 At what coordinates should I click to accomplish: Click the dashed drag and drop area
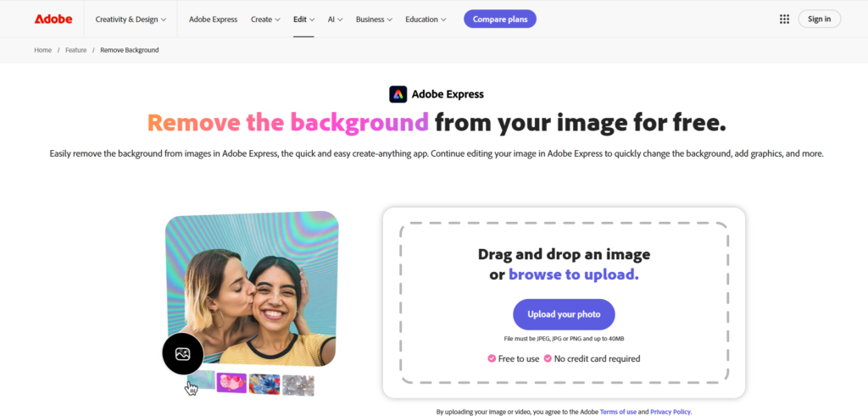tap(564, 302)
